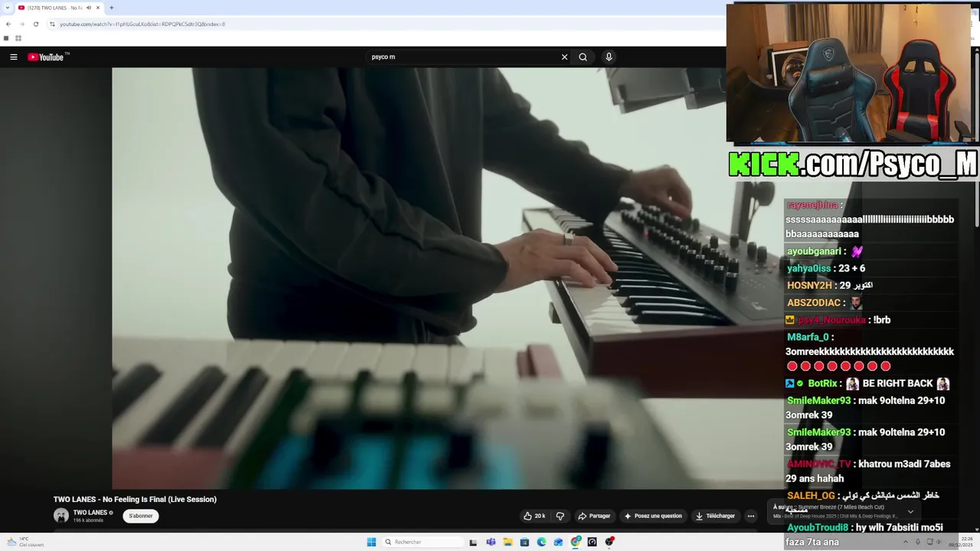This screenshot has height=551, width=980.
Task: Open the TWO LANES channel avatar
Action: click(x=61, y=516)
